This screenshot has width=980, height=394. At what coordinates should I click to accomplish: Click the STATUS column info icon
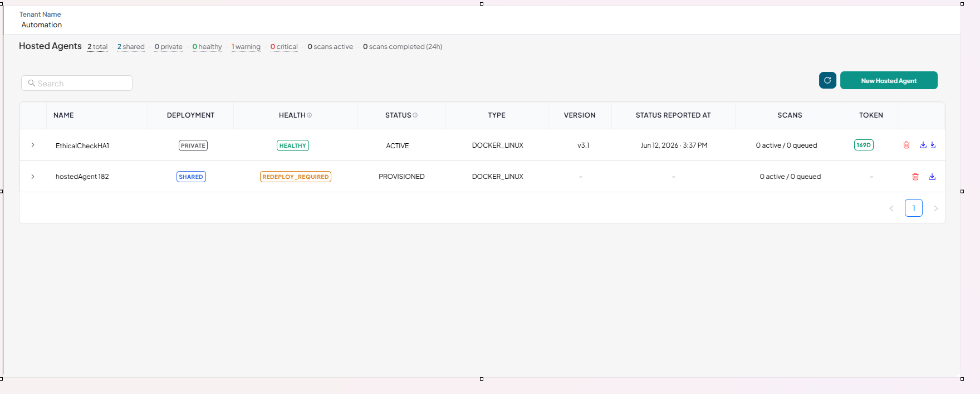click(x=415, y=115)
